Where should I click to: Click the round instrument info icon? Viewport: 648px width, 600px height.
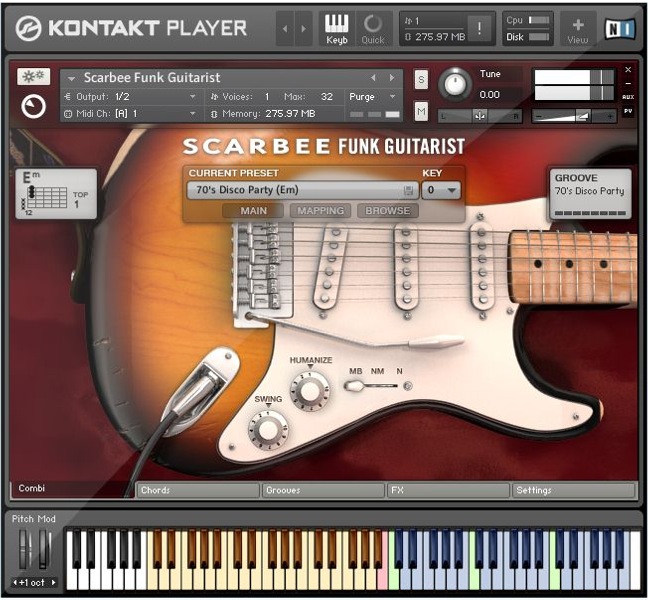[33, 107]
